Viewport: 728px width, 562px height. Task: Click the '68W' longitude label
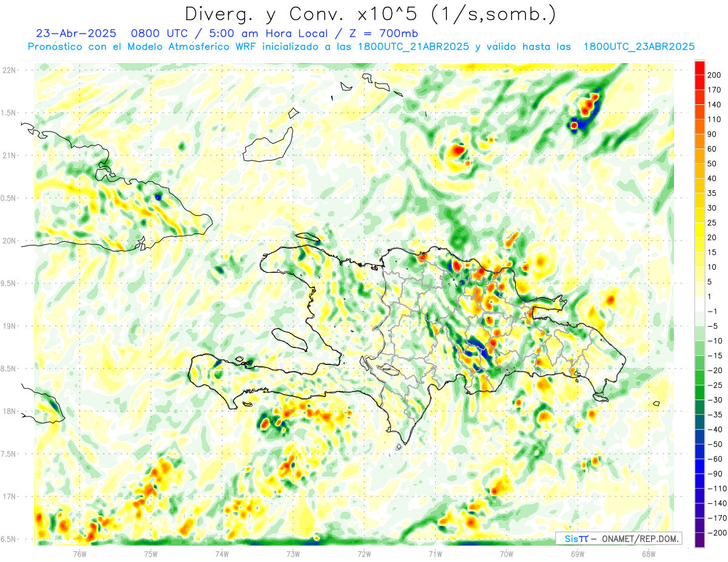tap(649, 554)
